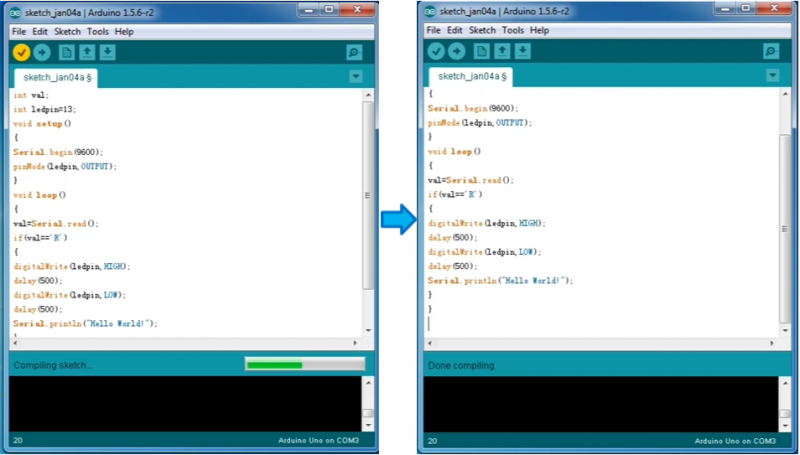Open the Serial Monitor in right window
800x455 pixels.
pyautogui.click(x=770, y=51)
